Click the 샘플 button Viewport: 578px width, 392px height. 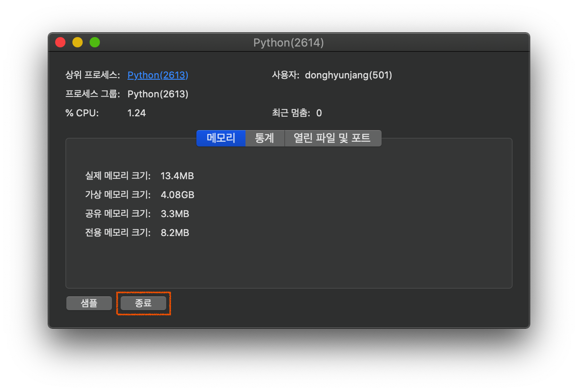click(89, 303)
